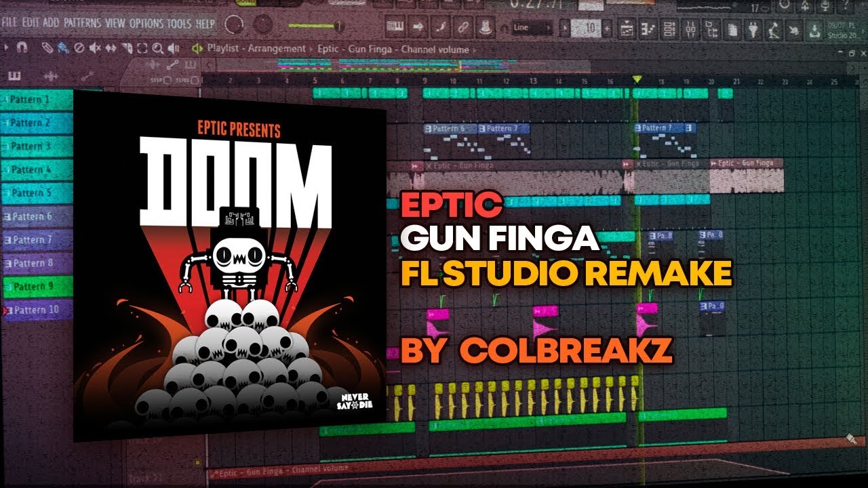Click the green horizontal slider in toolbar

coord(317,26)
